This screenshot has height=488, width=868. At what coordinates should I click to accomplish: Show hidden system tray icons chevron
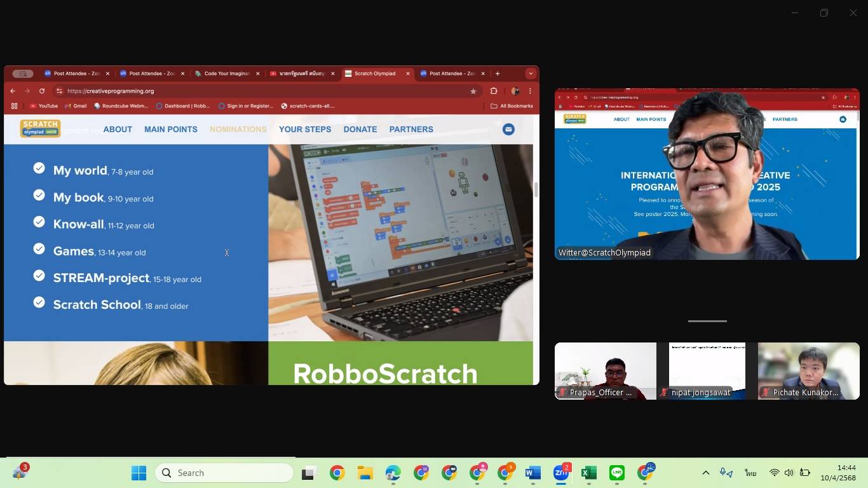705,473
